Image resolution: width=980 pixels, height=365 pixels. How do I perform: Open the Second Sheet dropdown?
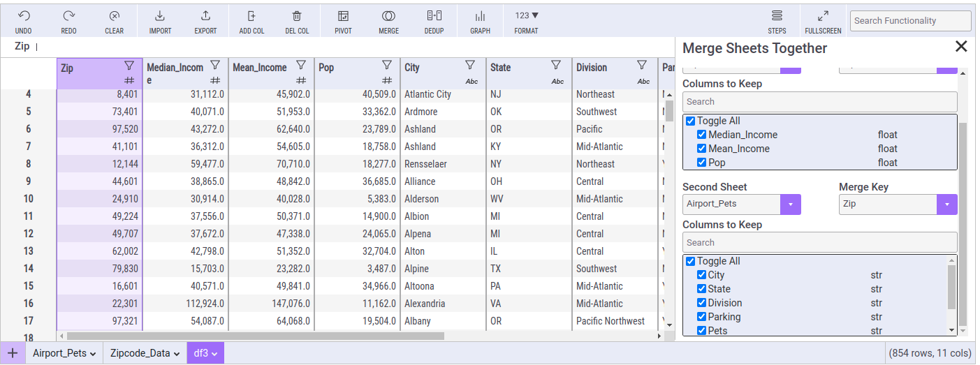791,204
